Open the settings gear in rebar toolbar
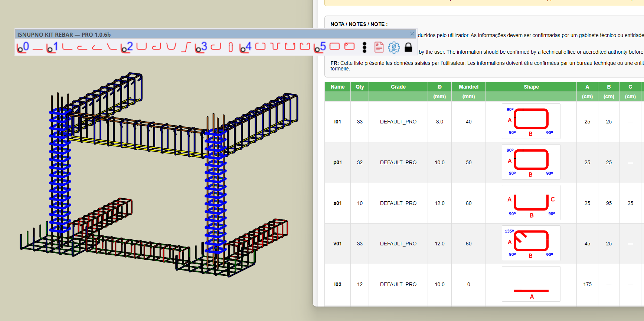 (394, 47)
